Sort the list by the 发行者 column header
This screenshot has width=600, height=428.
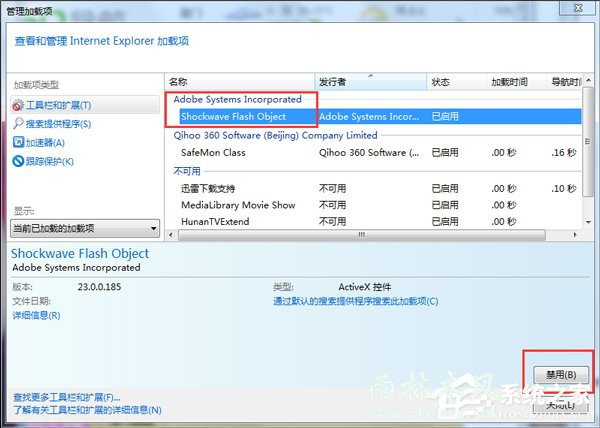[370, 82]
